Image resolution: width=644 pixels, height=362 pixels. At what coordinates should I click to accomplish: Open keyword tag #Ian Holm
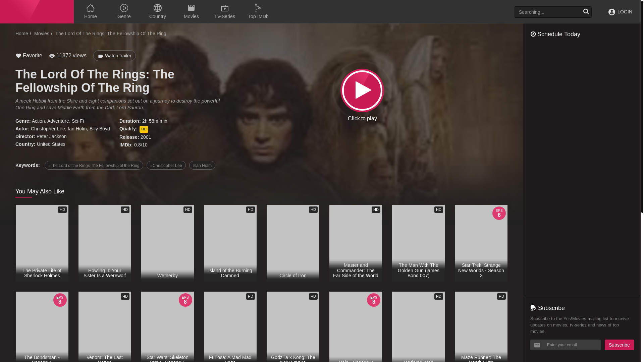click(x=202, y=165)
